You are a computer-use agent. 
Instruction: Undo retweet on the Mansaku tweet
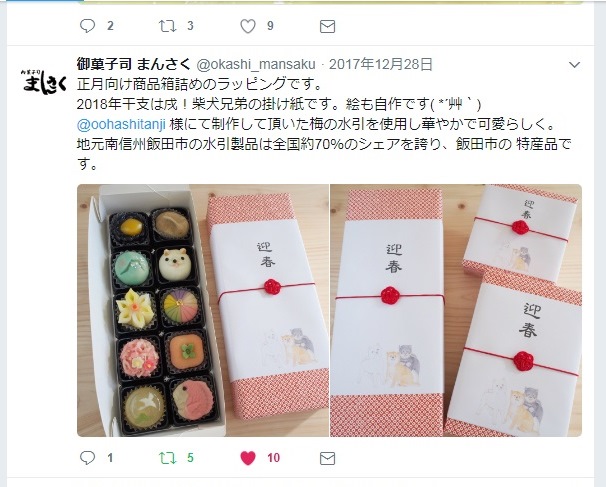[168, 458]
